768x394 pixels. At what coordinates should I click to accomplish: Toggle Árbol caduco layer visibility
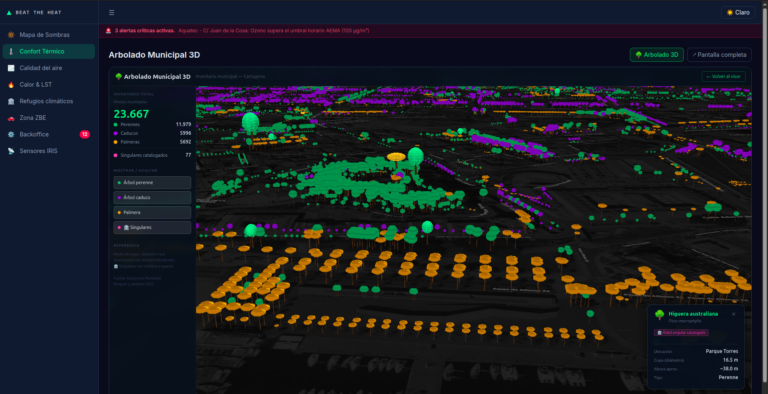pyautogui.click(x=152, y=197)
